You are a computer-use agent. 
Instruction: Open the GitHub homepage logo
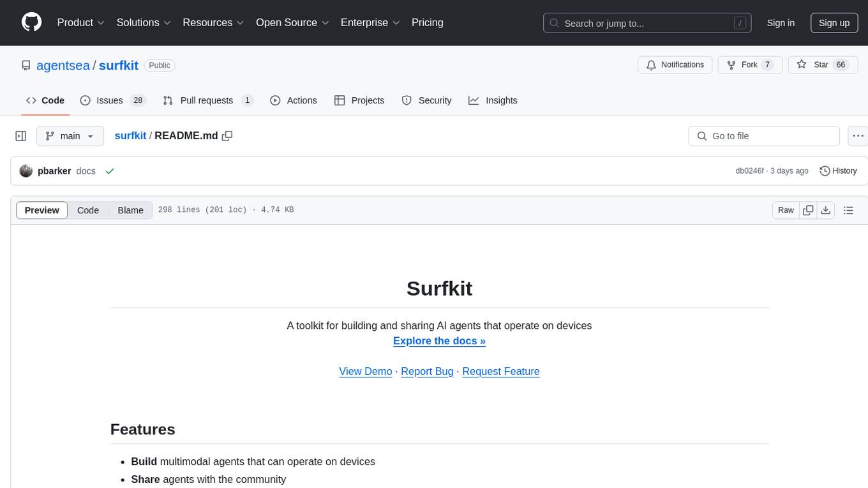[x=31, y=22]
